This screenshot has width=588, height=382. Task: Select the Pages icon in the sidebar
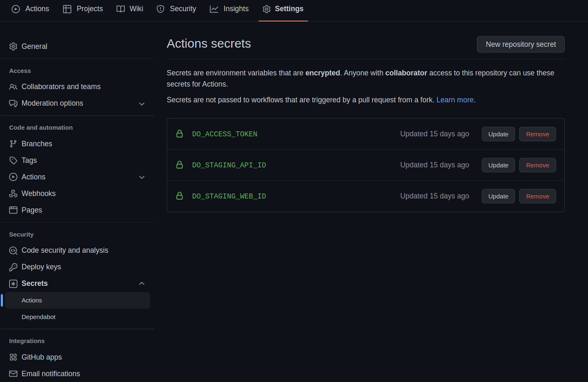click(13, 210)
